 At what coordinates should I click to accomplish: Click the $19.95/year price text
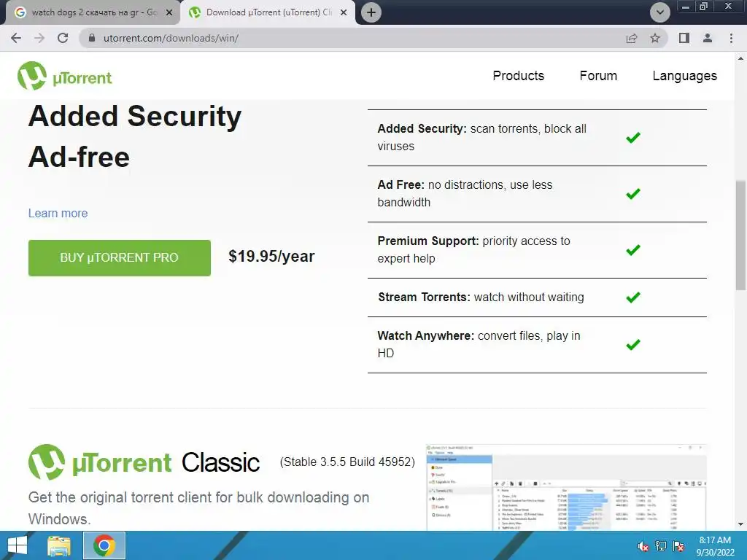[x=271, y=256]
